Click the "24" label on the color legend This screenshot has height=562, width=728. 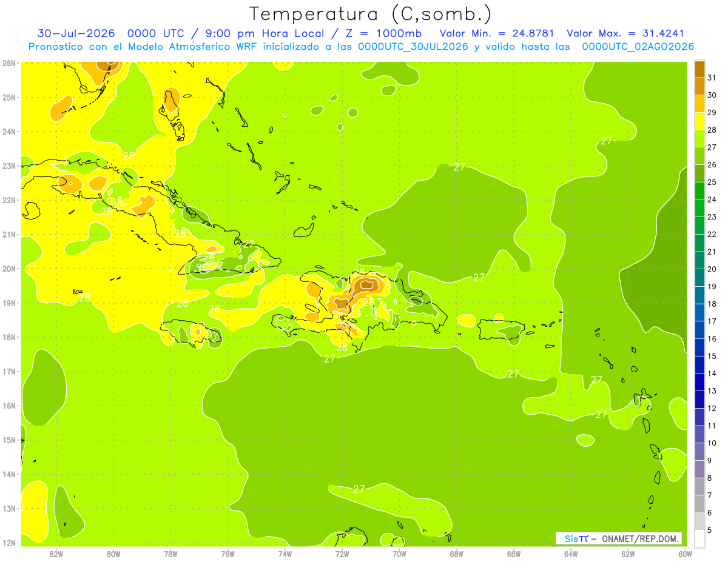(x=712, y=199)
